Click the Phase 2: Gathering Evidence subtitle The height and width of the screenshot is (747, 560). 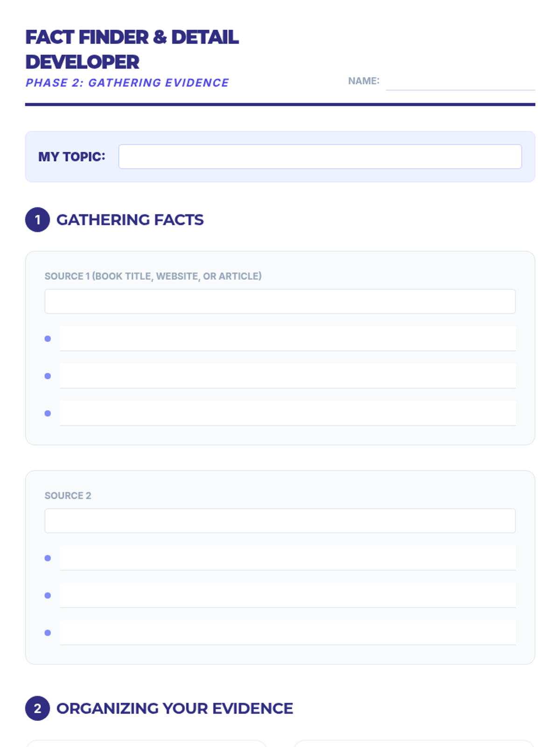coord(127,83)
